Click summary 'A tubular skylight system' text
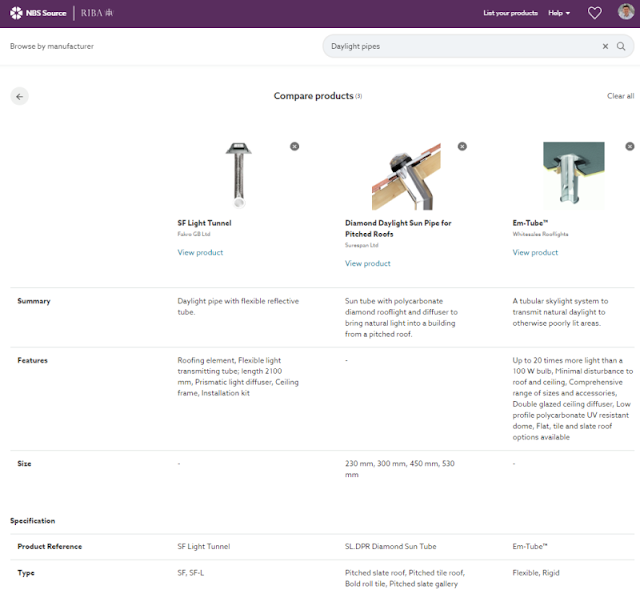Image resolution: width=640 pixels, height=590 pixels. (560, 312)
